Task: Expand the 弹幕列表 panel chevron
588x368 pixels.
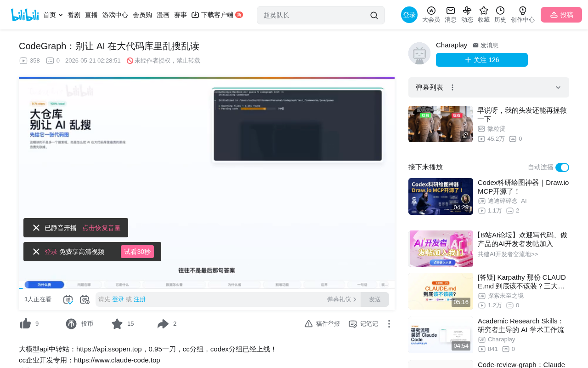Action: [x=558, y=87]
